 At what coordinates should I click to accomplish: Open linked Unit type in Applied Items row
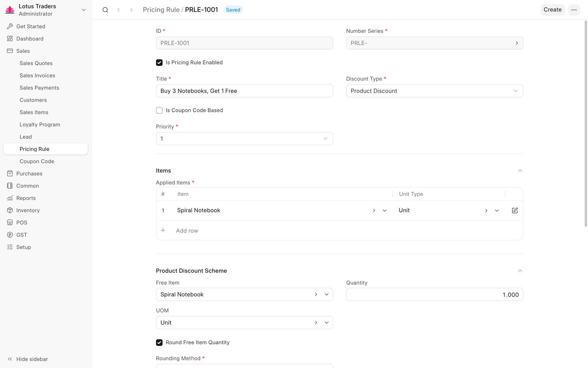(486, 210)
